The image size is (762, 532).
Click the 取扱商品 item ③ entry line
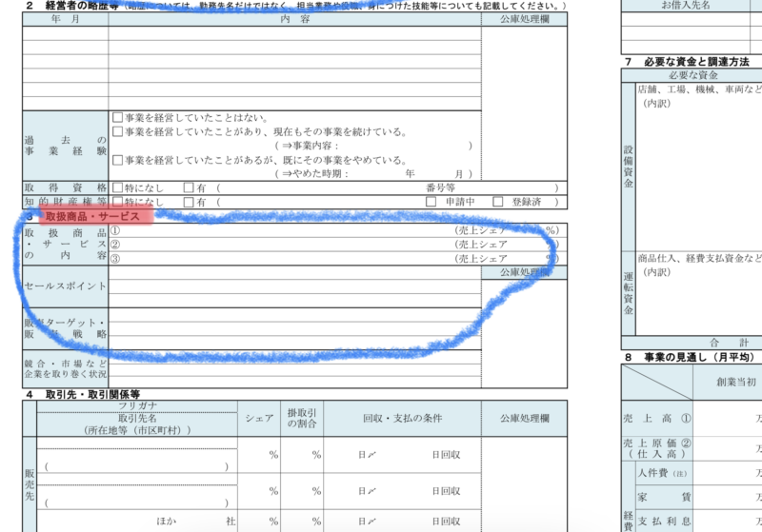287,258
